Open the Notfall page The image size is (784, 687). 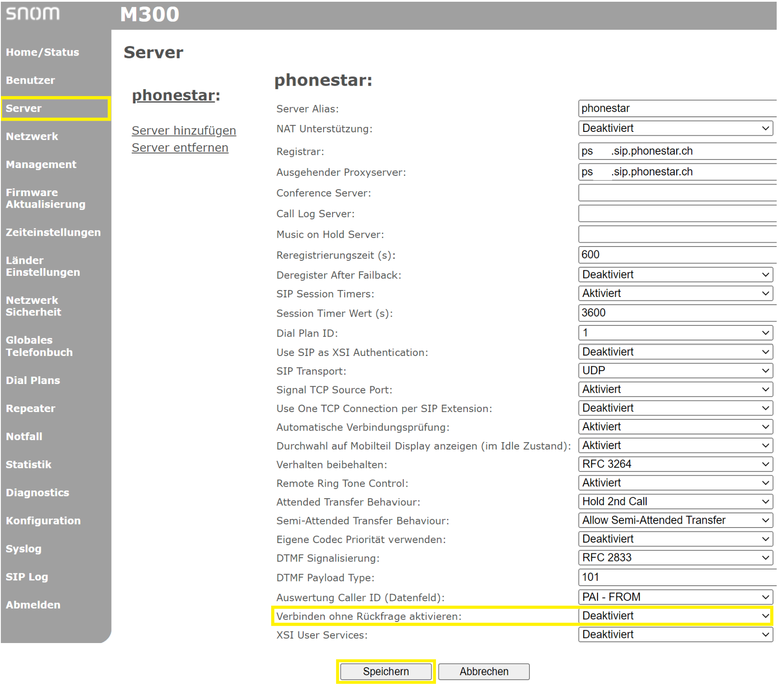click(x=24, y=436)
